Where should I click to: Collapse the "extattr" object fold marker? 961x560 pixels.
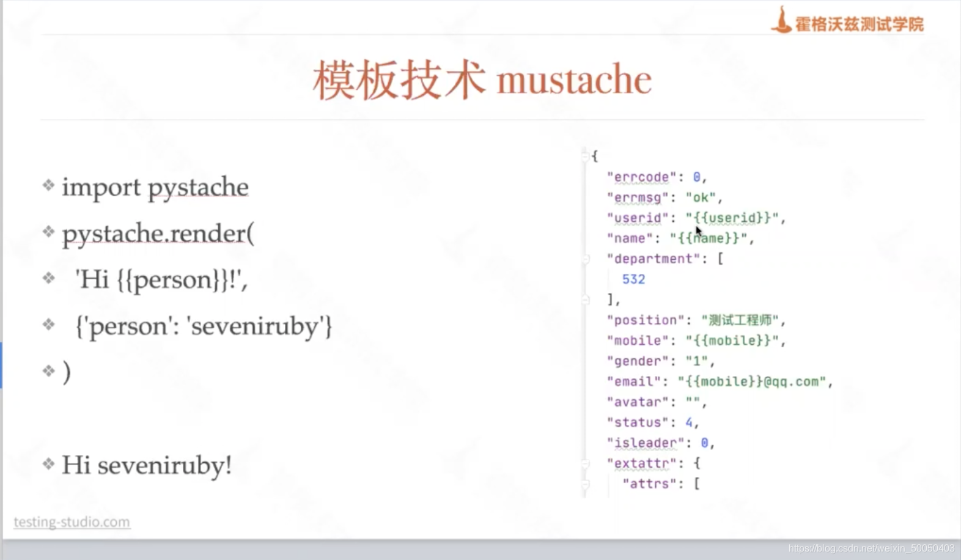(x=586, y=463)
